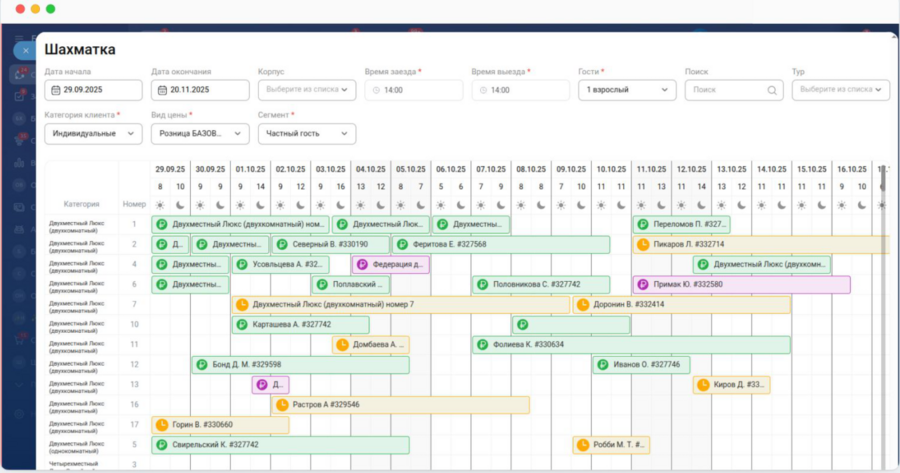This screenshot has height=473, width=900.
Task: Click room number 12 in Номер column
Action: (134, 365)
